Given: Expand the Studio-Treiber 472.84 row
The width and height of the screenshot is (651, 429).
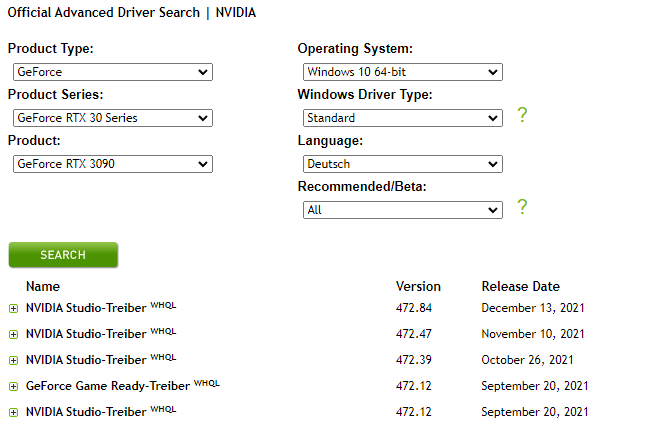Looking at the screenshot, I should tap(13, 309).
